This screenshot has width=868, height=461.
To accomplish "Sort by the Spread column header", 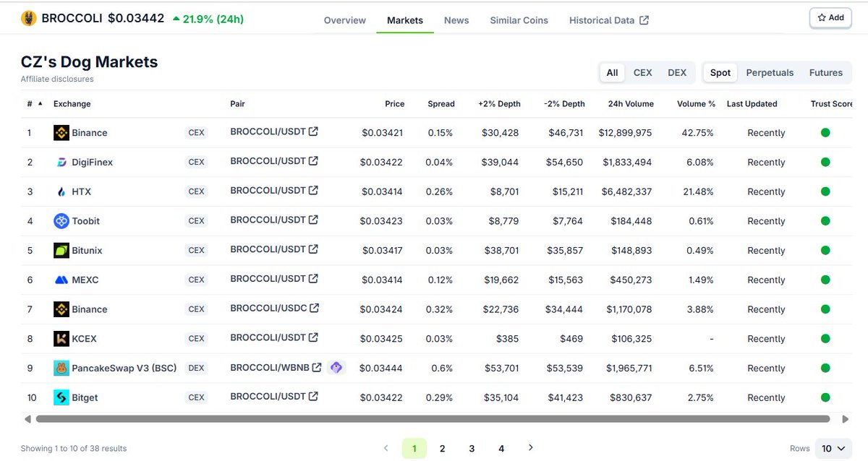I will tap(441, 103).
